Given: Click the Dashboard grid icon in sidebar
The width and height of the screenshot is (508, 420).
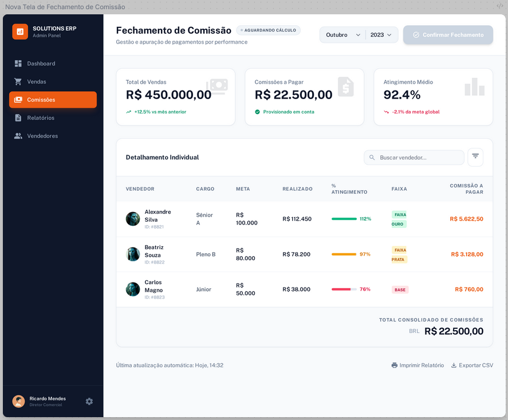Looking at the screenshot, I should (x=18, y=64).
